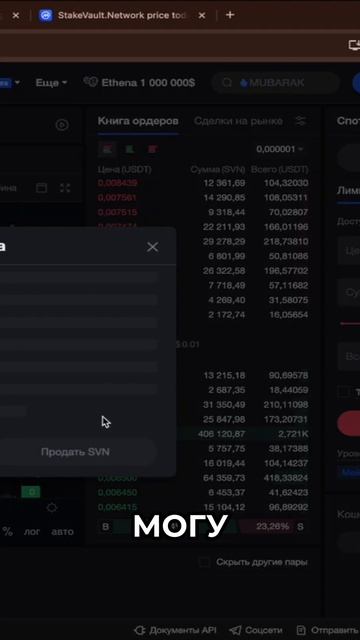360x640 pixels.
Task: Switch to the Книга ордеров tab
Action: point(138,121)
